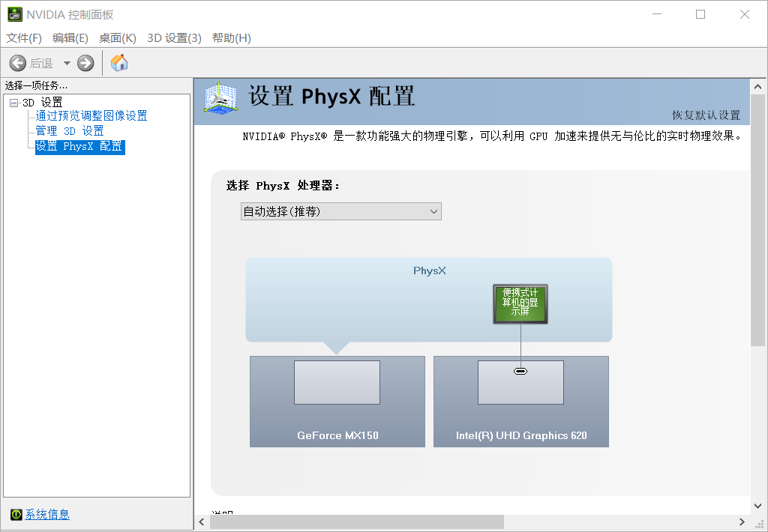Screen dimensions: 768x532
Task: Click the PhysX page header graphics icon
Action: [218, 100]
